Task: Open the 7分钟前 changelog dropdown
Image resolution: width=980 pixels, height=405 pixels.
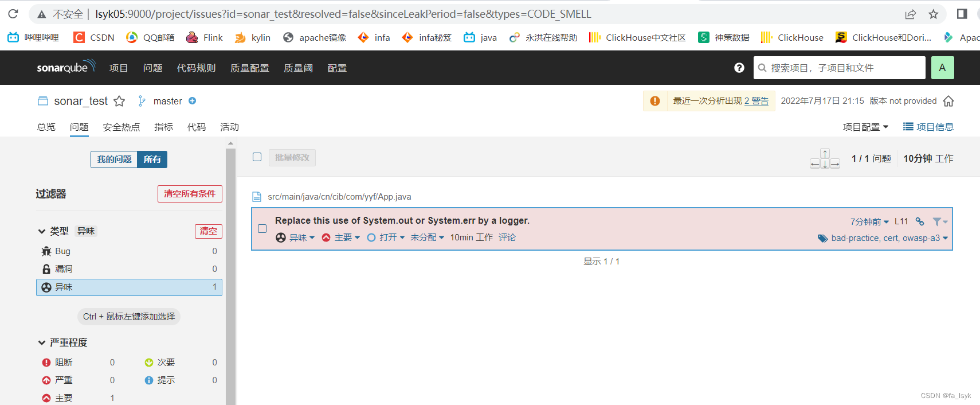Action: 870,221
